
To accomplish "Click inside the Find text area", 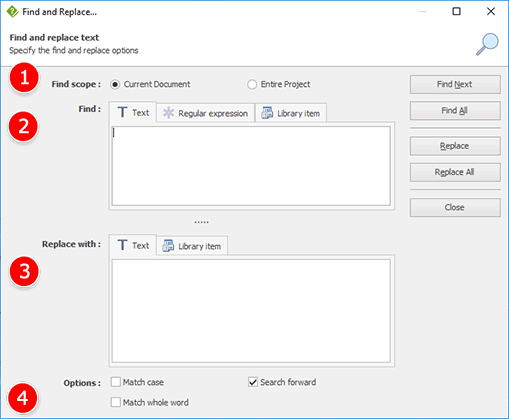I will 251,166.
